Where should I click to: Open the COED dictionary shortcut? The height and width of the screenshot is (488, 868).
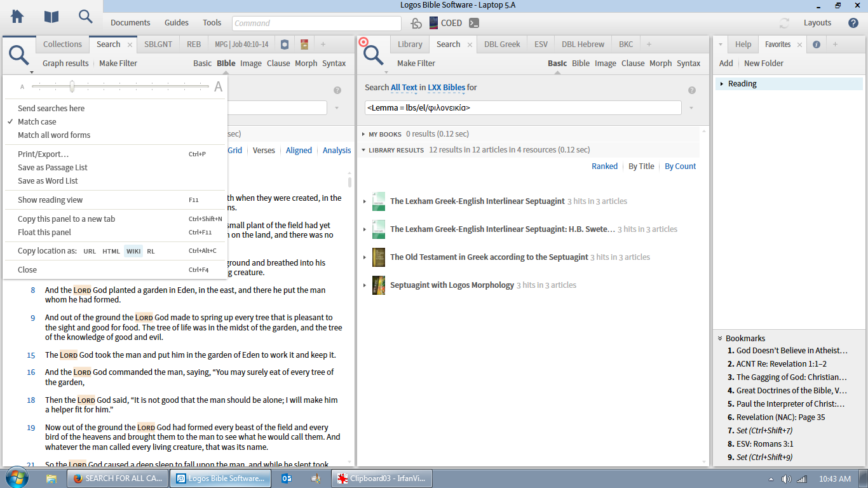point(445,23)
